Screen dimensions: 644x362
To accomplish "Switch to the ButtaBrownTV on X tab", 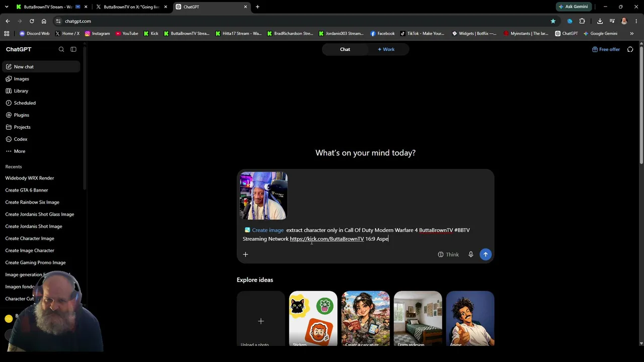I will click(x=132, y=7).
